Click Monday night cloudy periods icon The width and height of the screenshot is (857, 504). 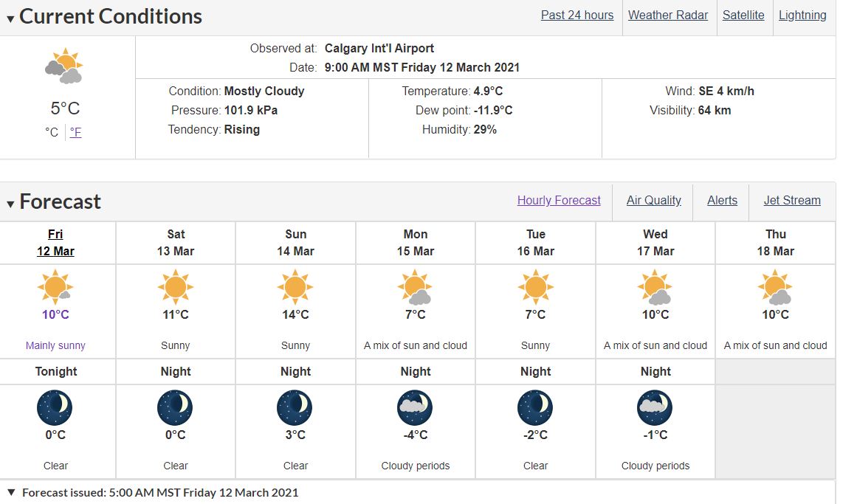pos(416,407)
